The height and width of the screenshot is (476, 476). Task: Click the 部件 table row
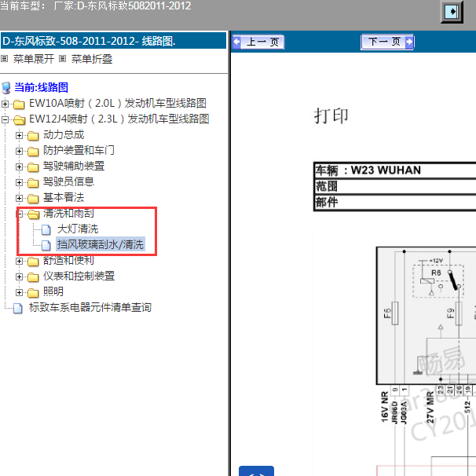(395, 202)
